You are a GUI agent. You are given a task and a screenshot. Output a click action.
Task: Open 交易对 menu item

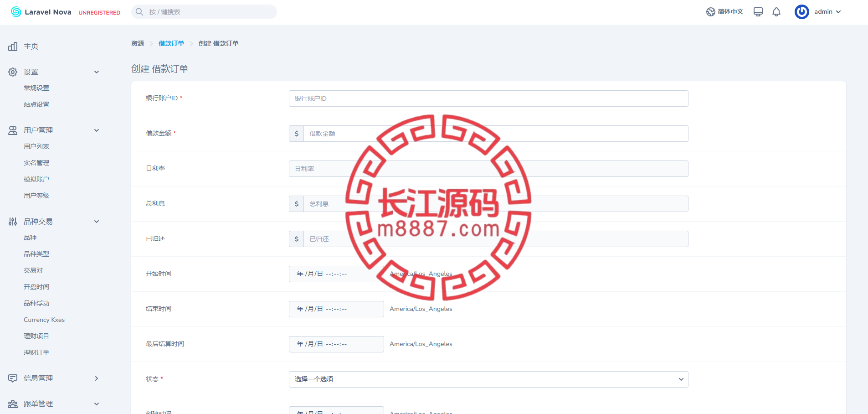(x=33, y=270)
